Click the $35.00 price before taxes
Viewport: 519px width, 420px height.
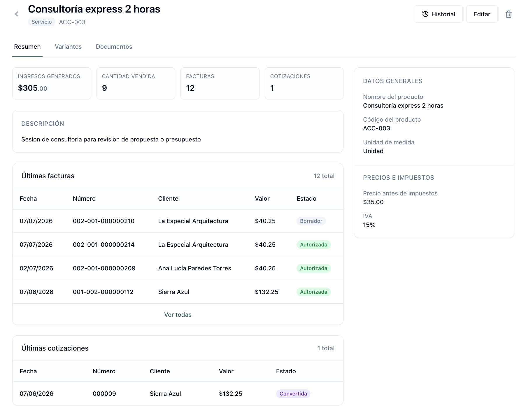click(x=373, y=202)
